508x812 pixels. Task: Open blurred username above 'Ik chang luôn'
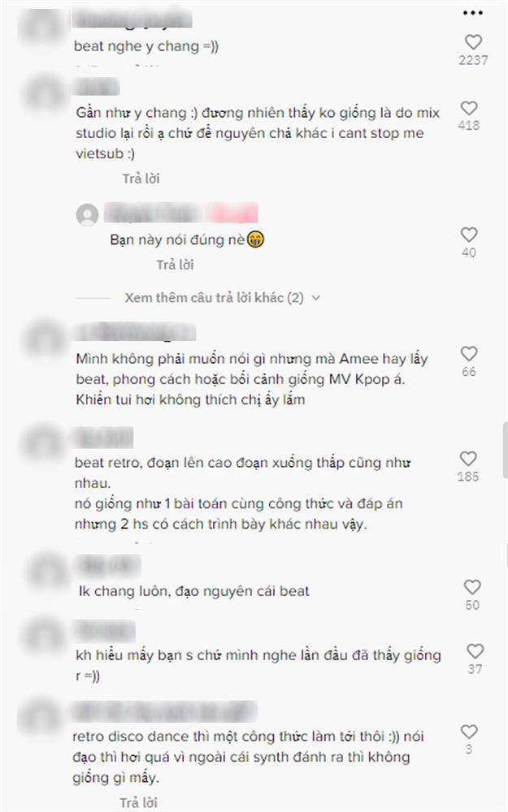click(107, 565)
